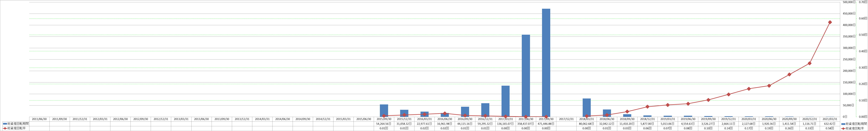Select the 16,961.98日 table cell
The image size is (868, 131).
tap(445, 124)
